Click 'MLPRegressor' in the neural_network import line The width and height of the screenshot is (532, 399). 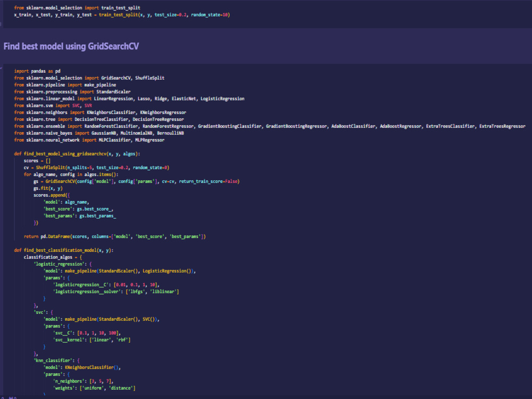coord(149,140)
